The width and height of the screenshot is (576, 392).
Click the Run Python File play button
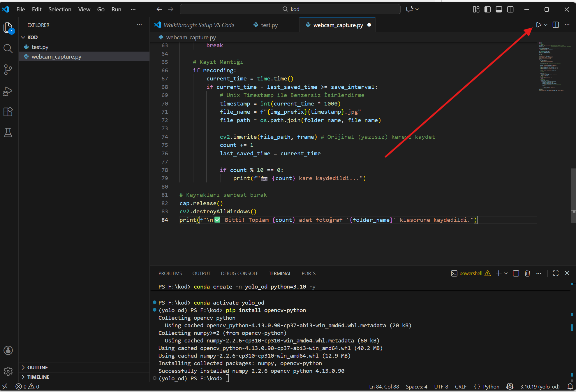coord(538,25)
